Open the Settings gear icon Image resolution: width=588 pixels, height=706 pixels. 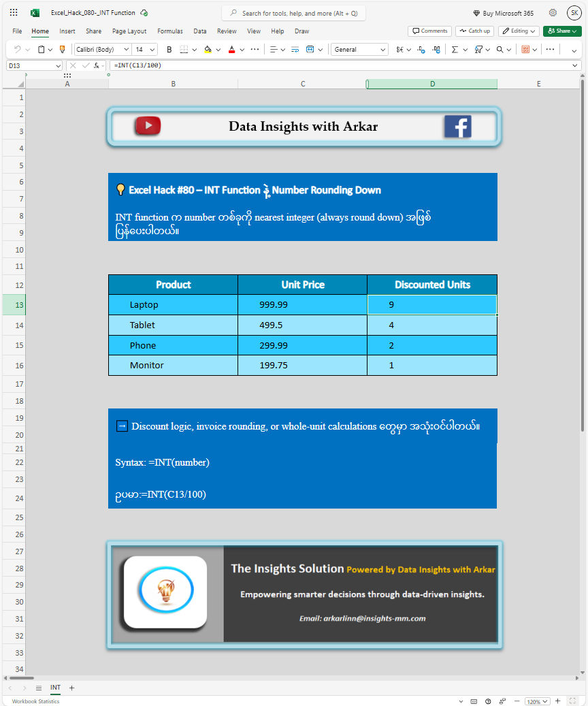point(553,13)
